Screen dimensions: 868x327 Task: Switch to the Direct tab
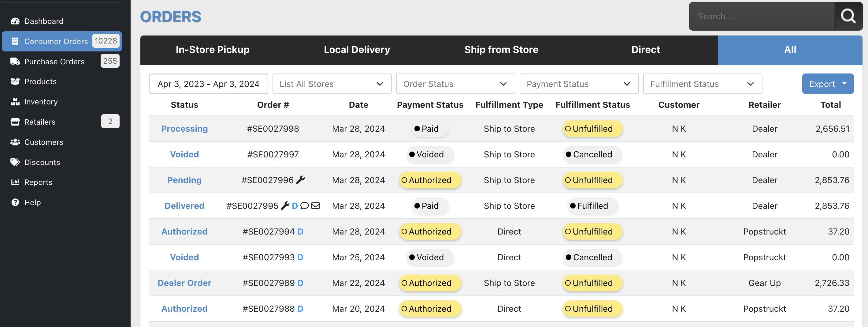pos(646,50)
